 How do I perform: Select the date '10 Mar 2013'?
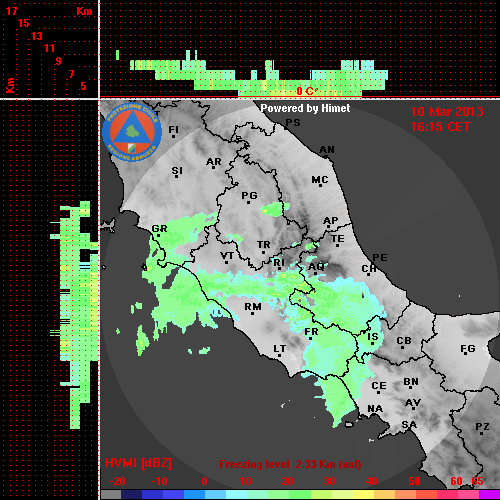447,112
